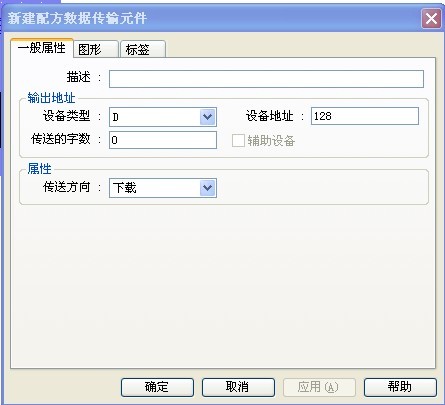Screen dimensions: 445x405
Task: Expand the 设备类型 dropdown arrow
Action: point(208,117)
